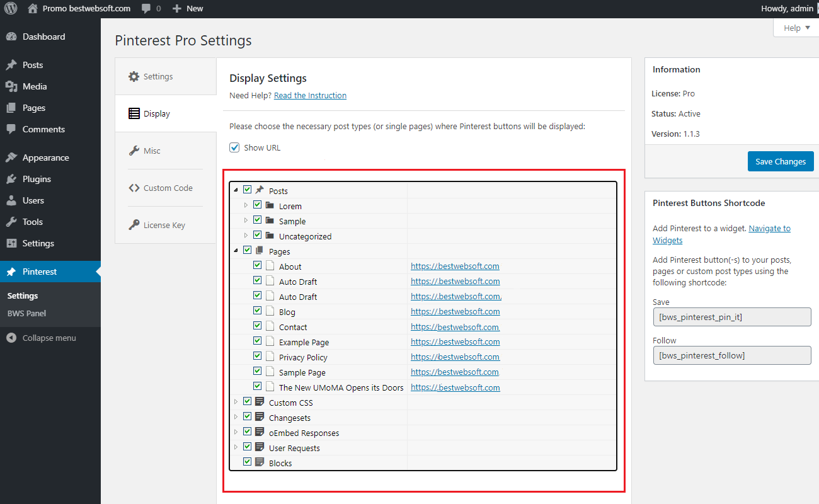Image resolution: width=819 pixels, height=504 pixels.
Task: Open the comments bubble icon in admin bar
Action: tap(146, 9)
